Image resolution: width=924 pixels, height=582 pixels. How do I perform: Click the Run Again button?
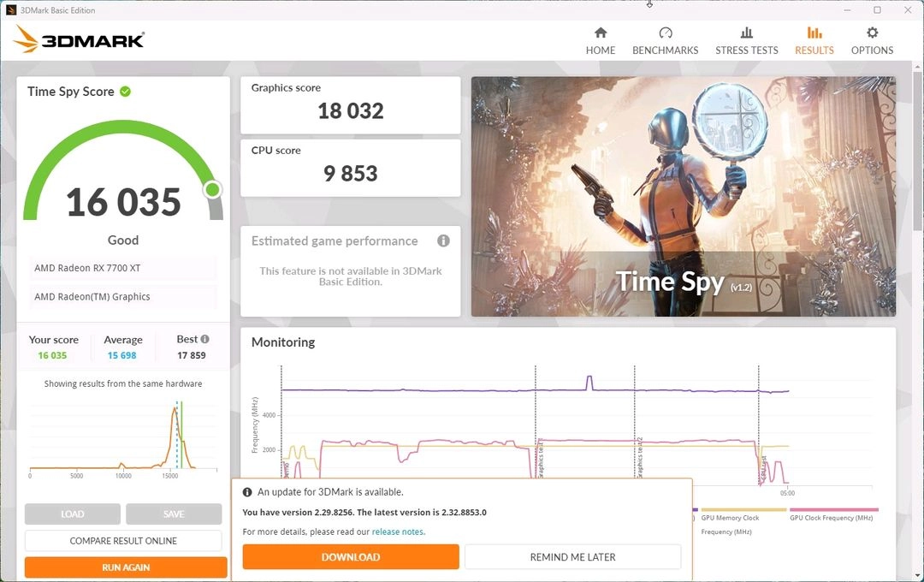click(x=126, y=567)
